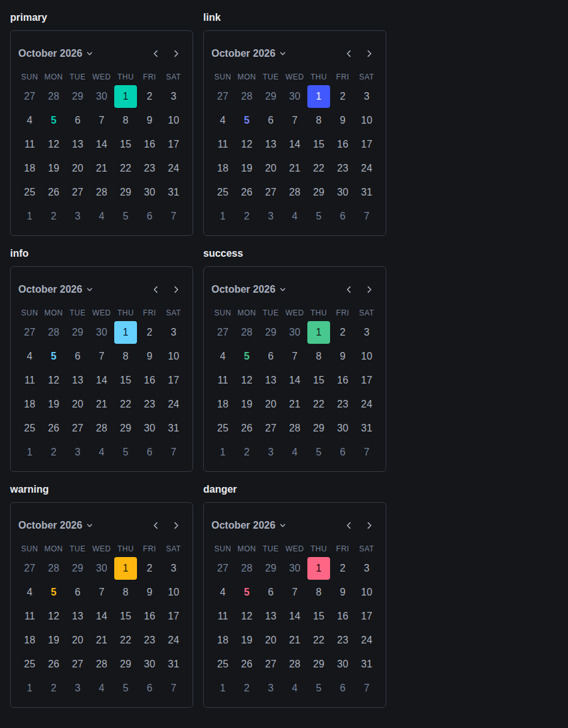568x728 pixels.
Task: Pick today's date 5 in primary calendar
Action: [54, 120]
